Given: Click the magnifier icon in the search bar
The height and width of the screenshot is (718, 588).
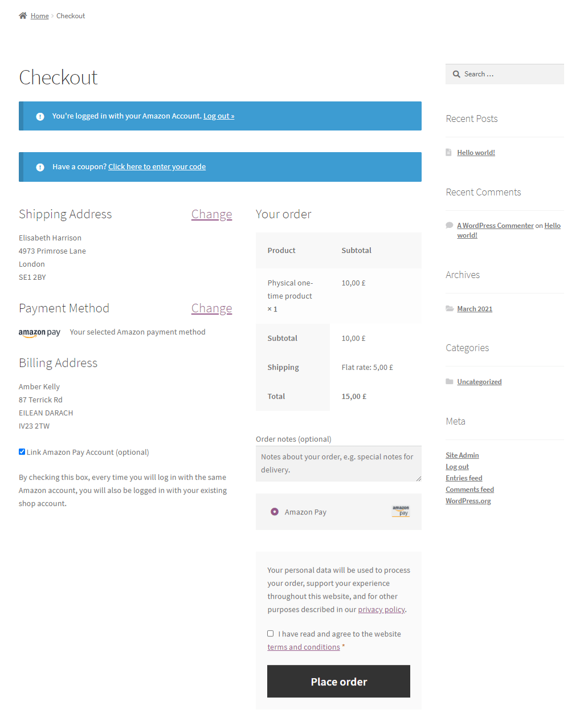Looking at the screenshot, I should coord(456,74).
